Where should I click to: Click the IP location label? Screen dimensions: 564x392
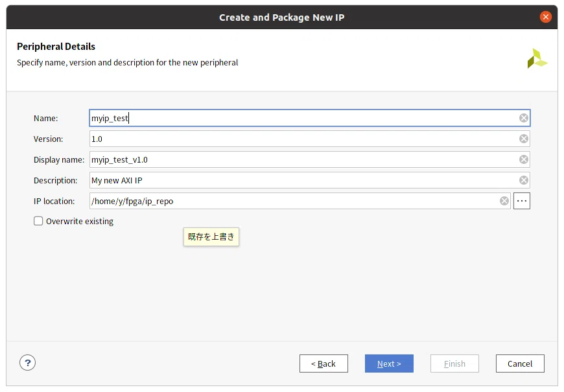(54, 201)
